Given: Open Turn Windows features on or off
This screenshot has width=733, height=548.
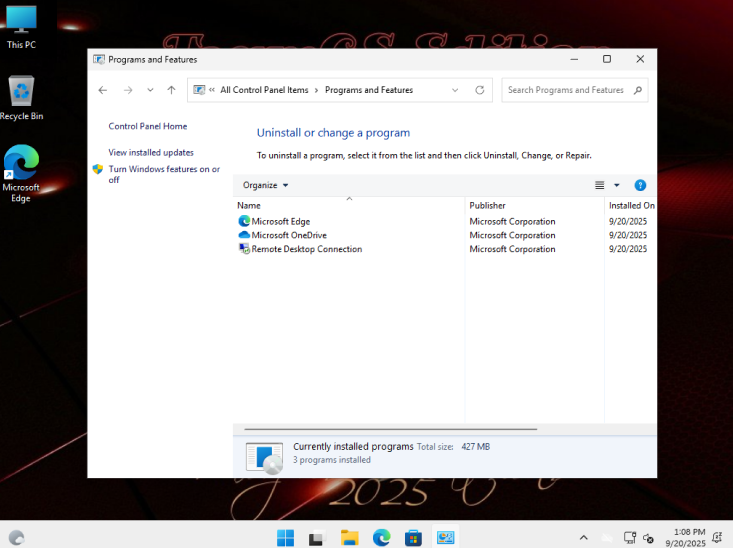Looking at the screenshot, I should click(x=164, y=174).
